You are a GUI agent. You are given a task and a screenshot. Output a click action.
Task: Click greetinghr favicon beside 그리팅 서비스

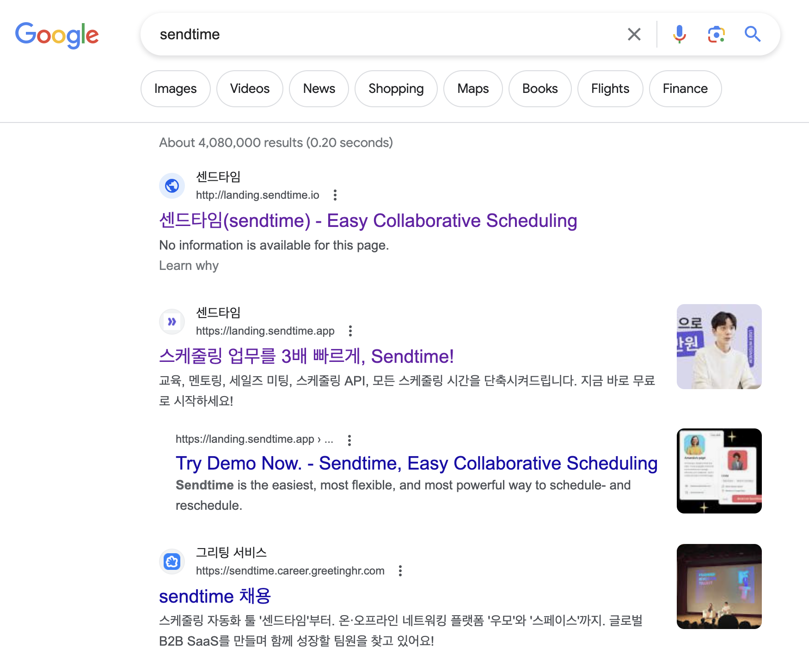[172, 562]
